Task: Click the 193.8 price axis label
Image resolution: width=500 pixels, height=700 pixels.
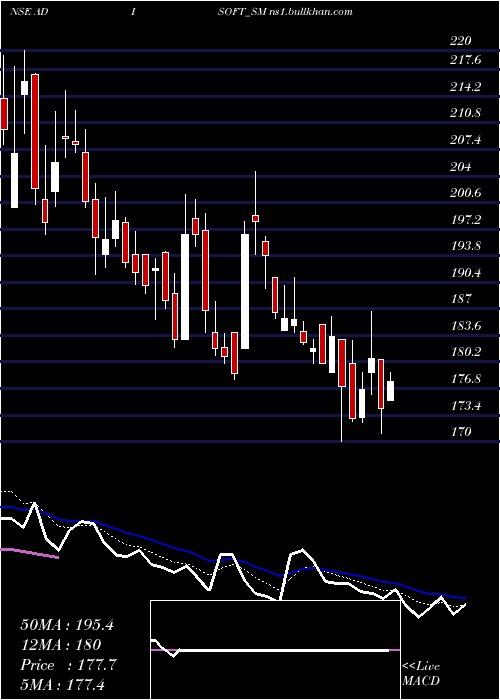Action: tap(466, 246)
